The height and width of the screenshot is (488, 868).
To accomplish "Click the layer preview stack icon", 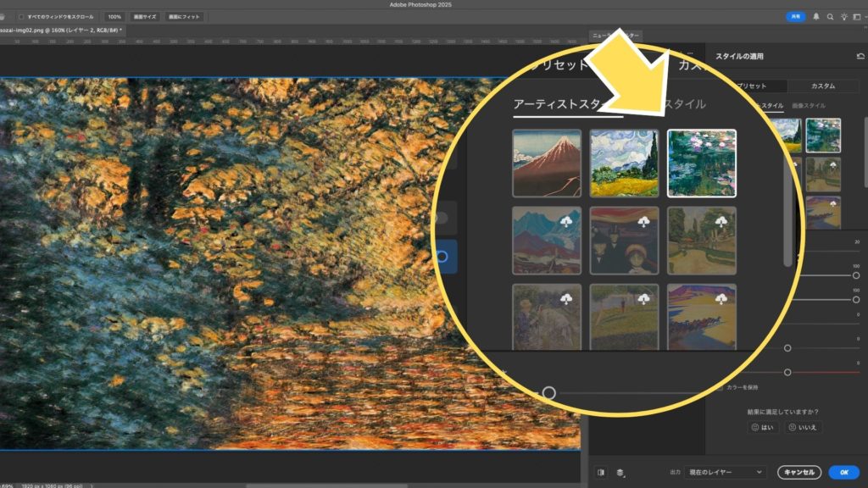I will coord(620,473).
